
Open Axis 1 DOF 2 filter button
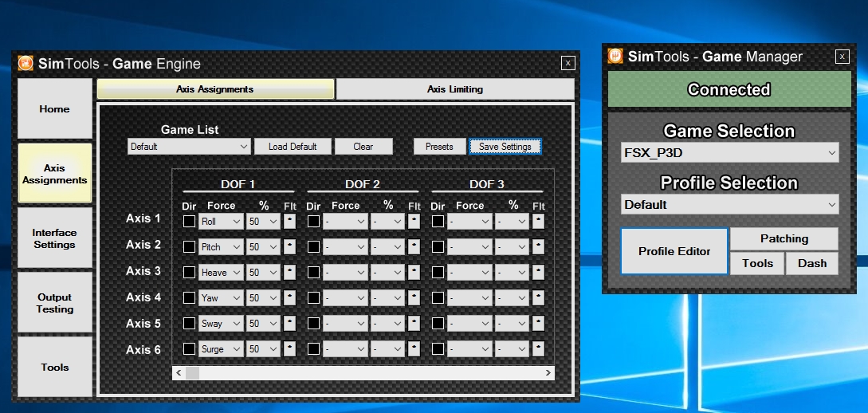414,222
